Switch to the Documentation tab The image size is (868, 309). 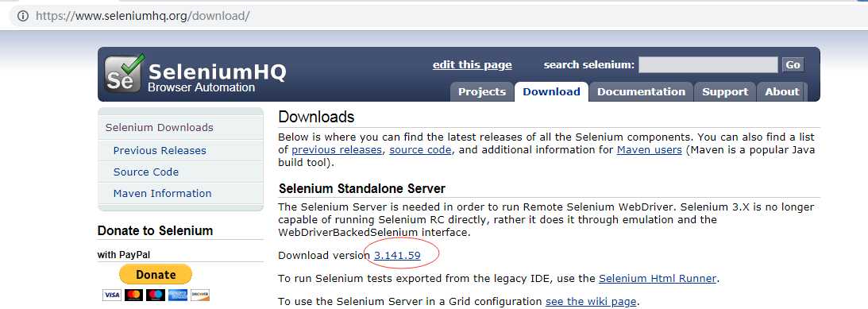(x=641, y=92)
